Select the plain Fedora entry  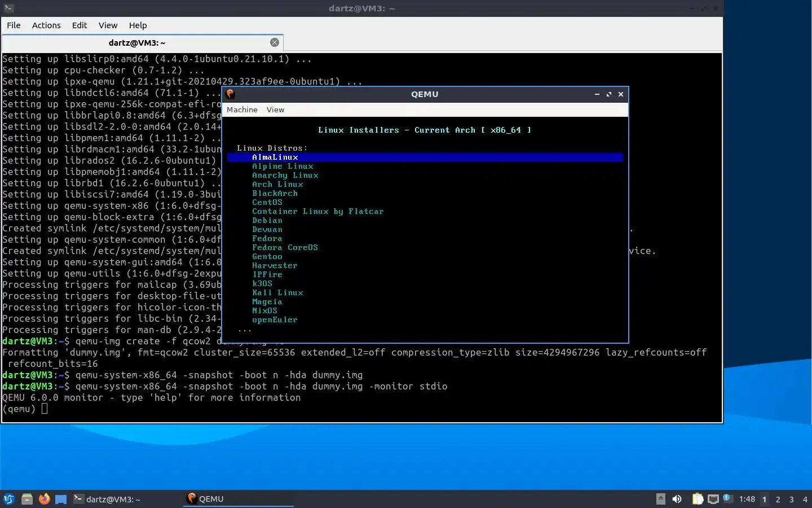pyautogui.click(x=267, y=239)
